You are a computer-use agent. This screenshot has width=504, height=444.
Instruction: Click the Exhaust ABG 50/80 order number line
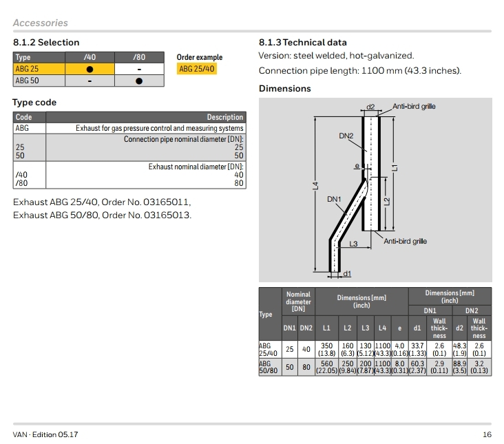[102, 215]
